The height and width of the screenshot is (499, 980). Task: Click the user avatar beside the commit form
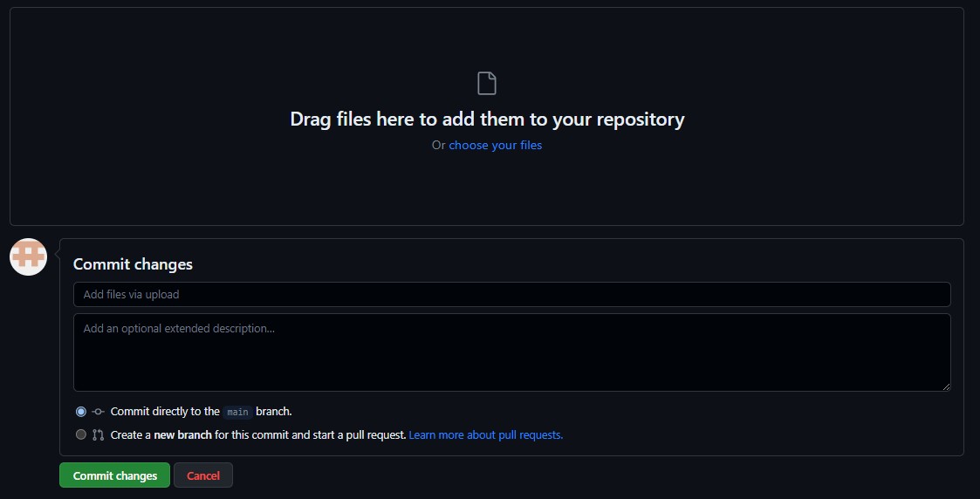point(28,256)
